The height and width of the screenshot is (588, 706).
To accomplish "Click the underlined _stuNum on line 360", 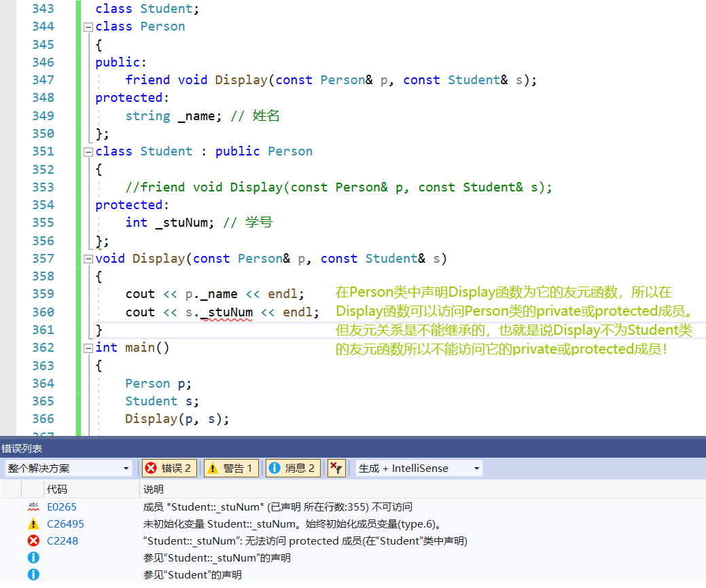I will [226, 312].
